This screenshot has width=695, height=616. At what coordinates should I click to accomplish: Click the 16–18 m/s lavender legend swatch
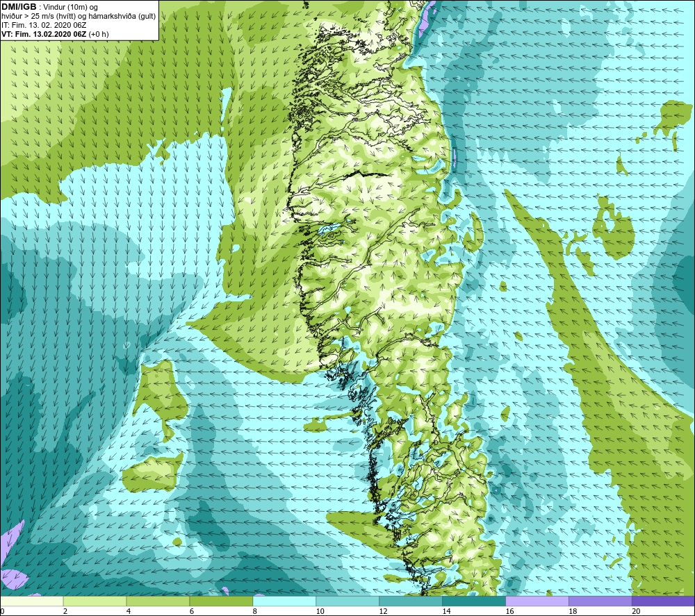pyautogui.click(x=537, y=601)
